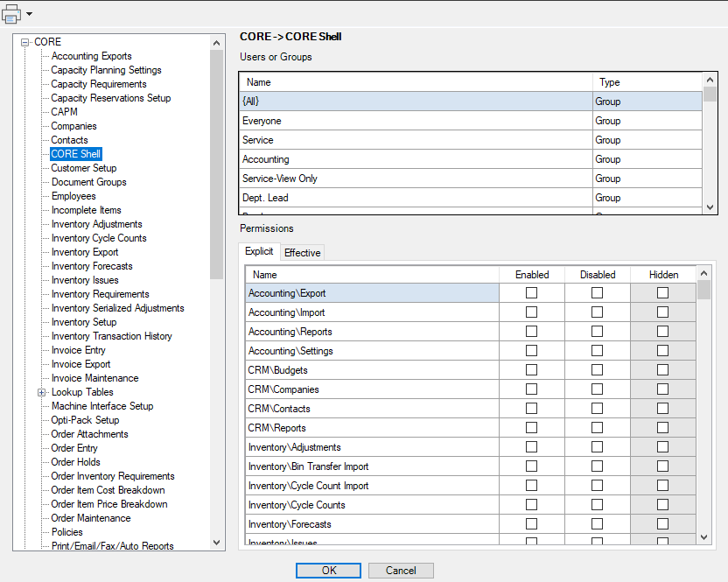Select Service-View Only group row
Viewport: 728px width, 582px height.
pos(471,179)
